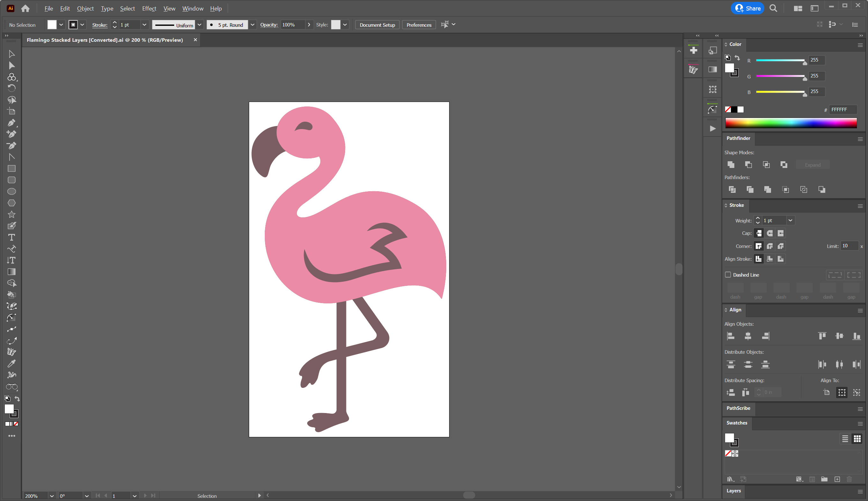This screenshot has width=868, height=501.
Task: Select the Ellipse tool
Action: tap(11, 191)
